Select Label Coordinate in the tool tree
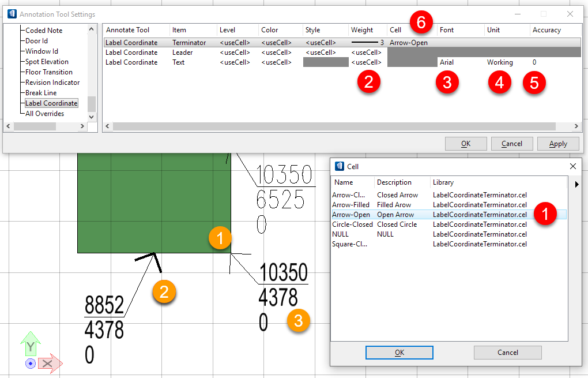 (x=51, y=103)
